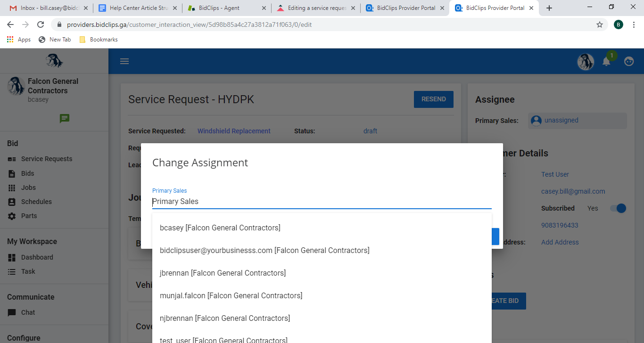Click the Chat bubble icon in Communicate
Screen dimensions: 644x343
click(12, 312)
